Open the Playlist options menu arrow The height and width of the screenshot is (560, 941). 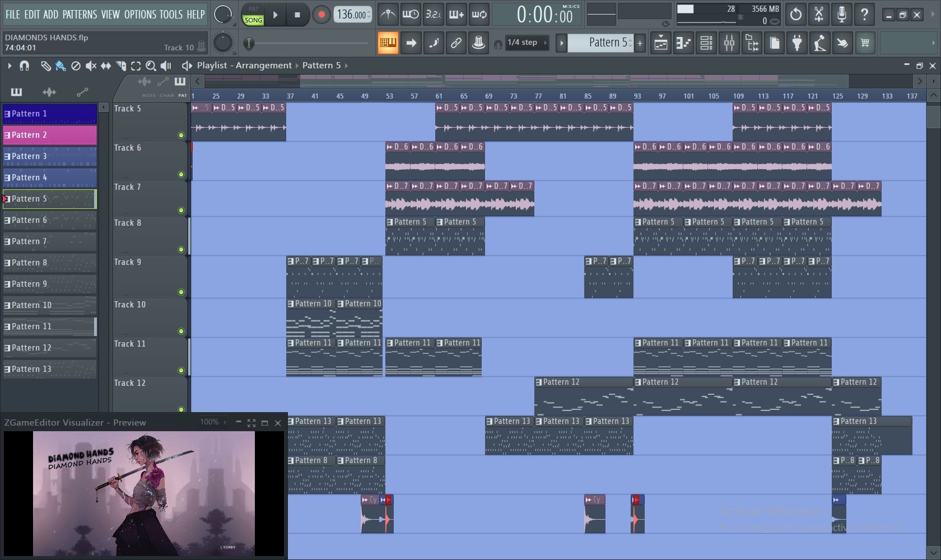point(10,66)
